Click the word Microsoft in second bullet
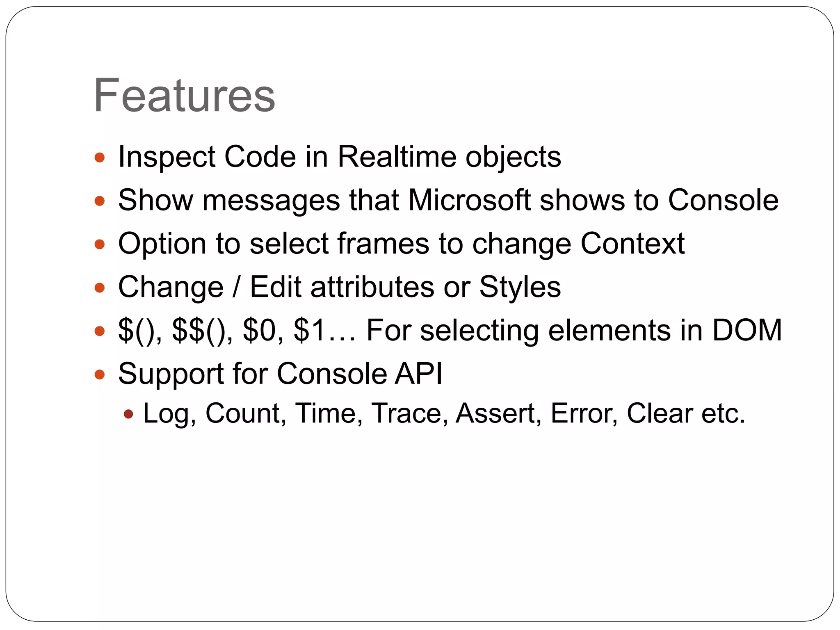Viewport: 840px width, 630px height. 470,200
